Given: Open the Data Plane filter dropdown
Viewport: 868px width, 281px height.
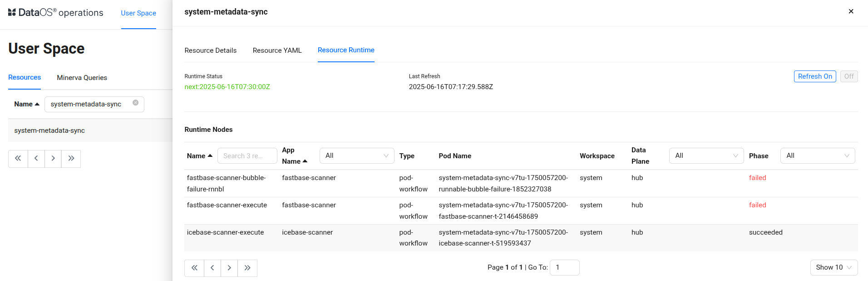Looking at the screenshot, I should coord(706,156).
